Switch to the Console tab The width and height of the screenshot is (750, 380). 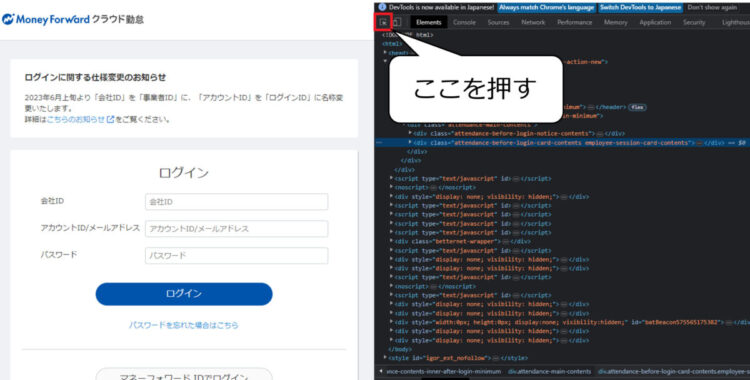pyautogui.click(x=464, y=22)
